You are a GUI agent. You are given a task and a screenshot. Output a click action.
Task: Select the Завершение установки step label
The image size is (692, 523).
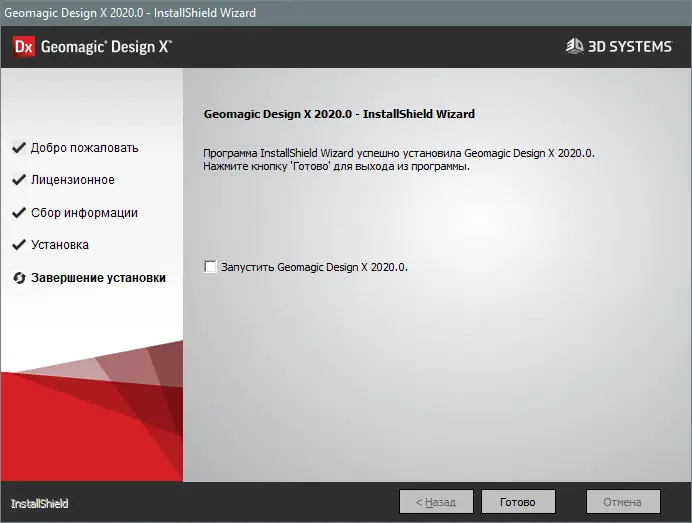tap(98, 278)
